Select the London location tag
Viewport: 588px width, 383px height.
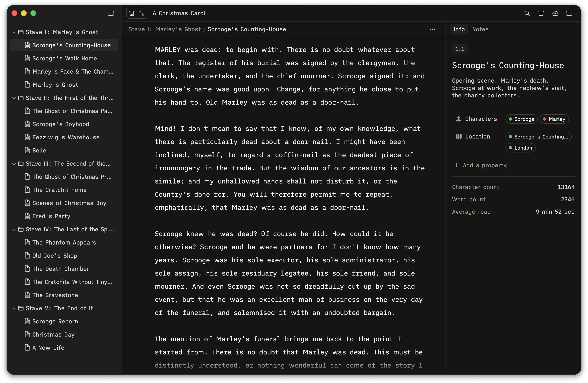pos(520,148)
